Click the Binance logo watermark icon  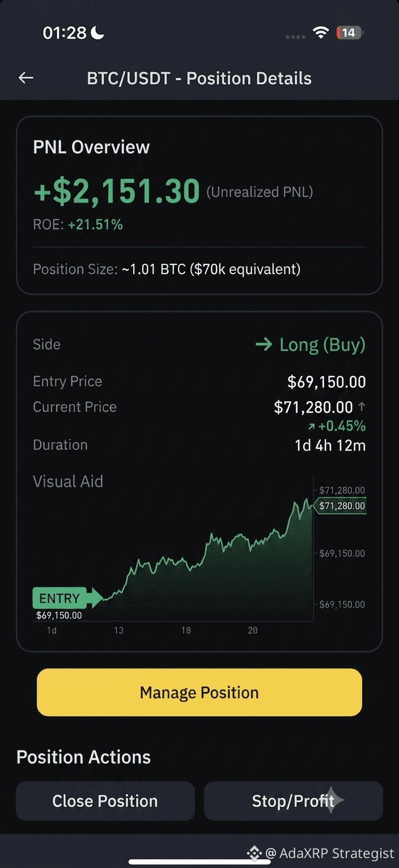click(253, 853)
